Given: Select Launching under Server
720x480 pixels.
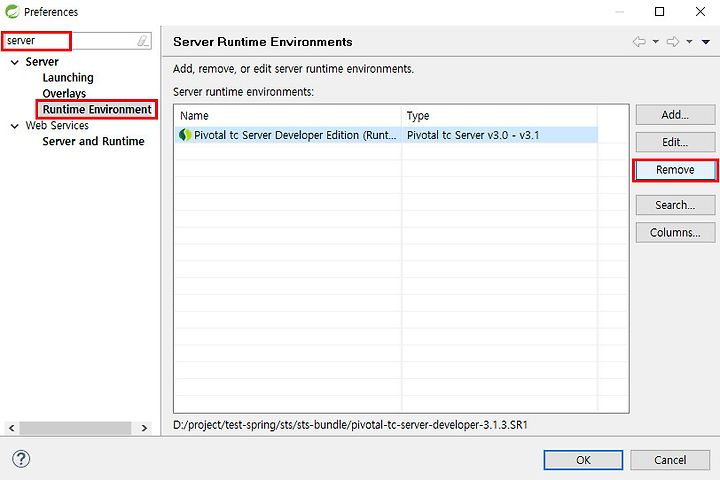Looking at the screenshot, I should (68, 78).
